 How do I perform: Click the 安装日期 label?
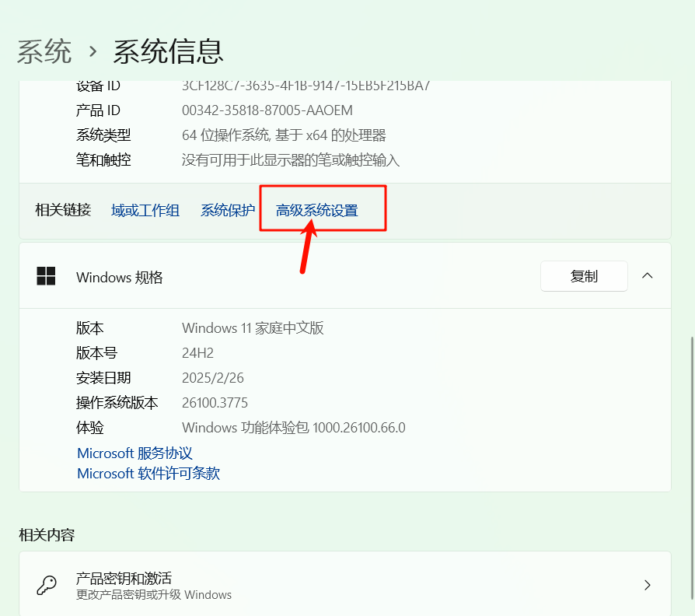(x=103, y=378)
